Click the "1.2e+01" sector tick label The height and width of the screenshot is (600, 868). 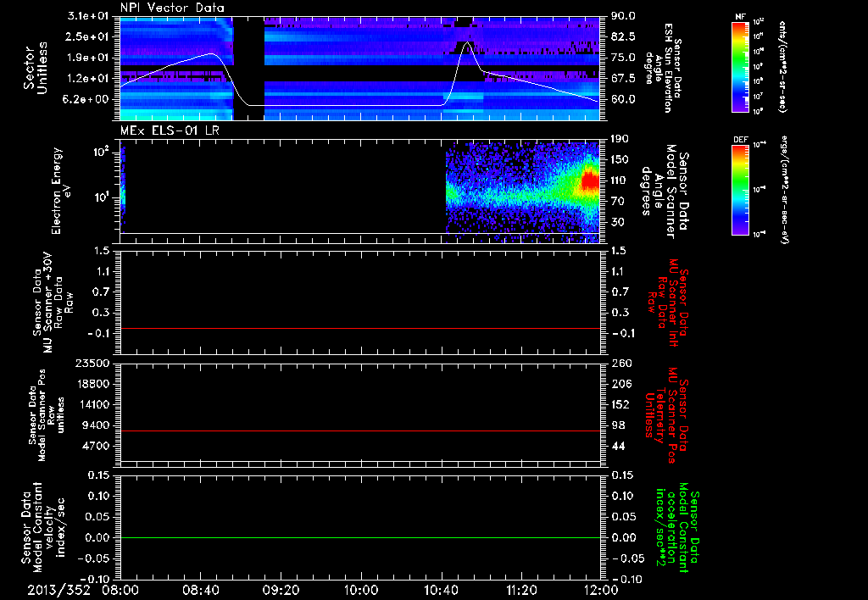88,79
